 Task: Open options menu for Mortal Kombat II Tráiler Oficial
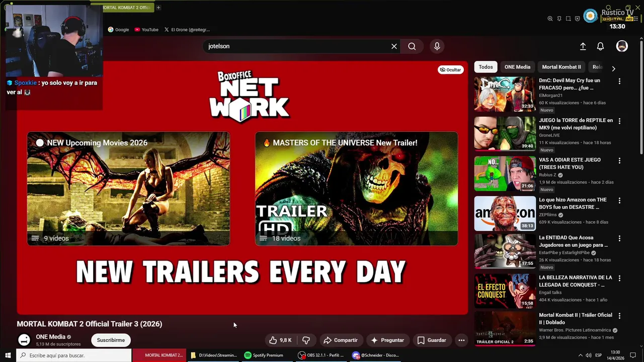pyautogui.click(x=619, y=316)
